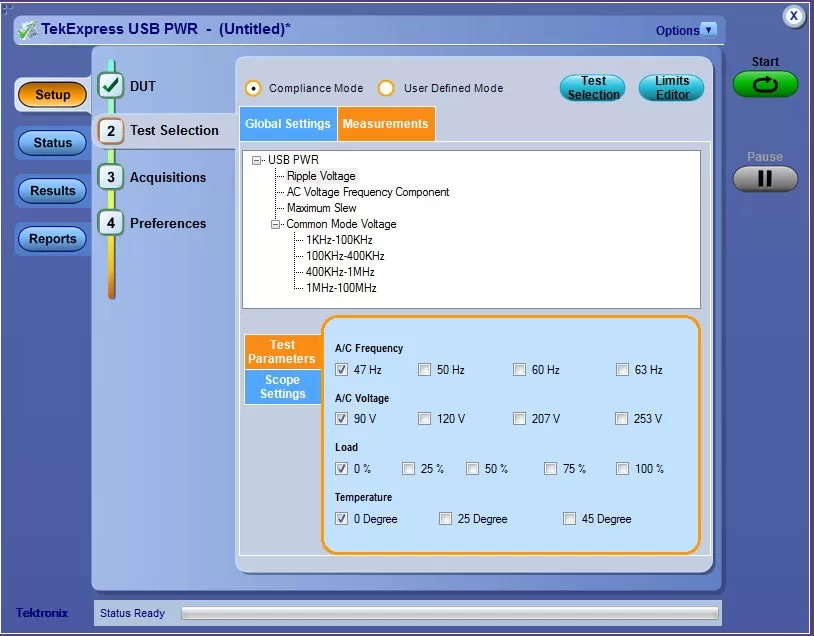
Task: Check the 120 V voltage option
Action: [425, 419]
